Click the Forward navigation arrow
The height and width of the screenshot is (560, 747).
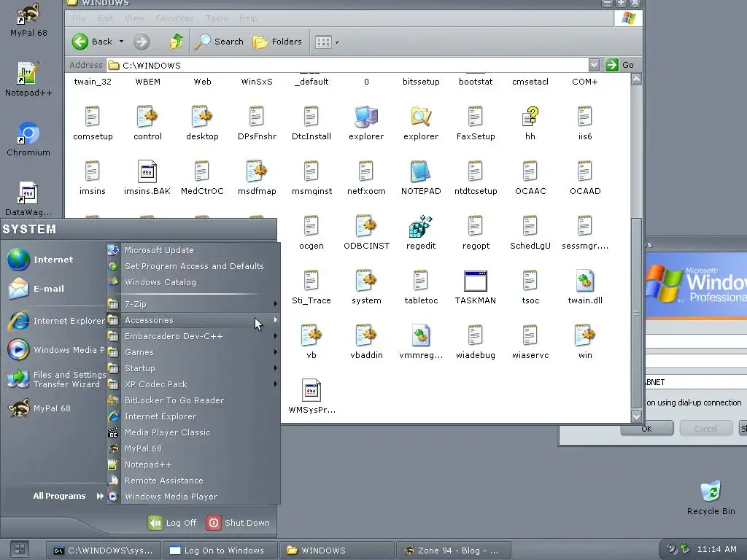142,42
